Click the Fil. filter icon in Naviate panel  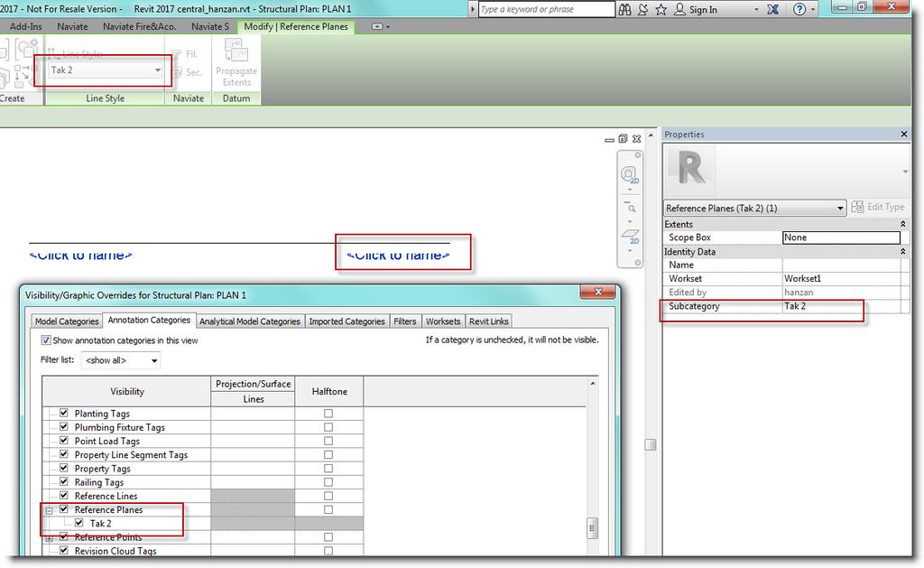[x=176, y=54]
